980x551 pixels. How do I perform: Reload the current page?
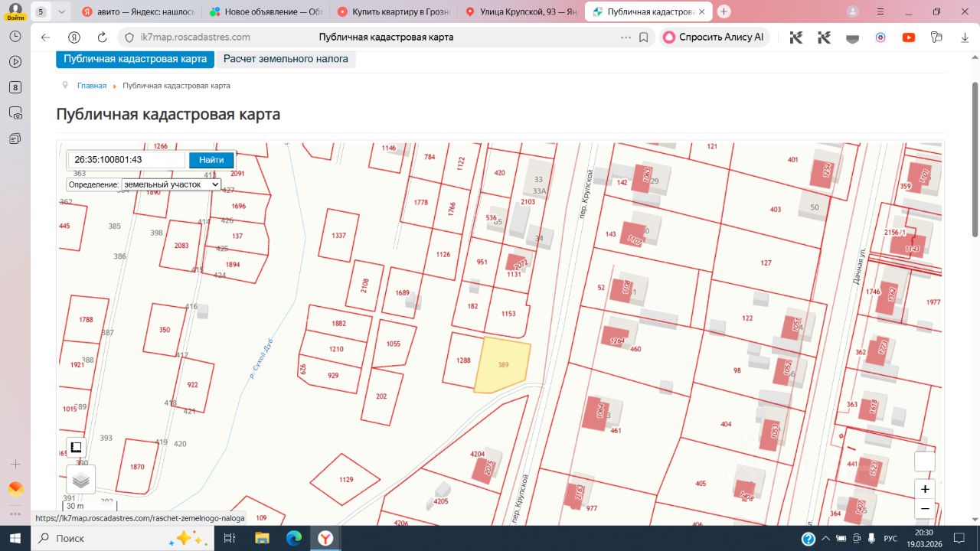click(x=102, y=37)
